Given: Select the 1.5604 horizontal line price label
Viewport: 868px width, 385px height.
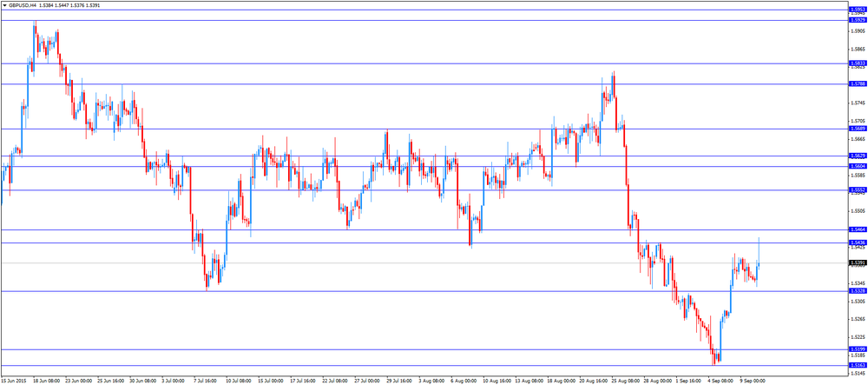Looking at the screenshot, I should pyautogui.click(x=858, y=166).
